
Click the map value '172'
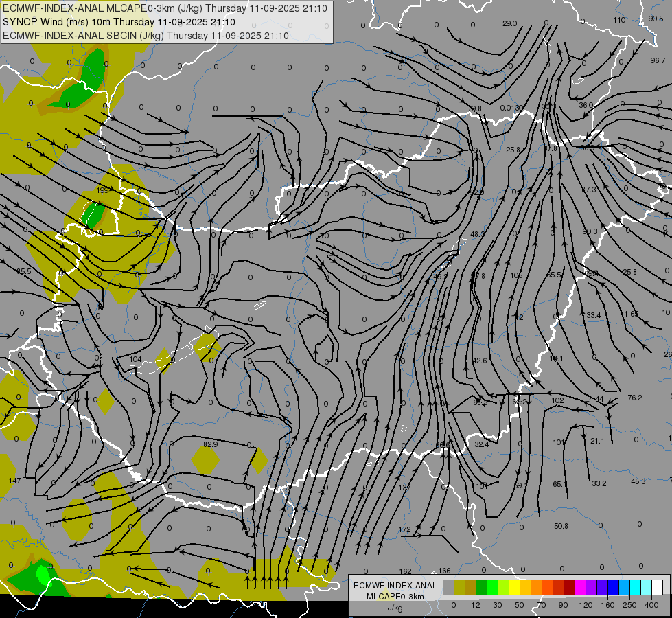[x=404, y=529]
